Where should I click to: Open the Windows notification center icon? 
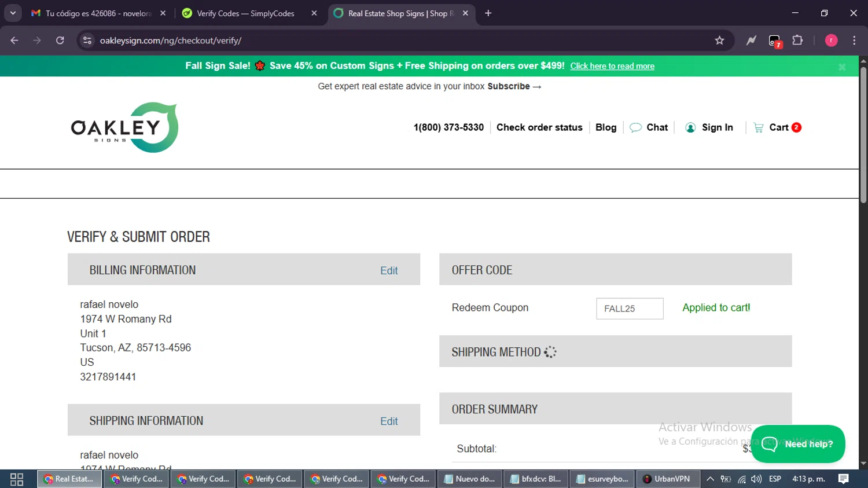(x=843, y=479)
